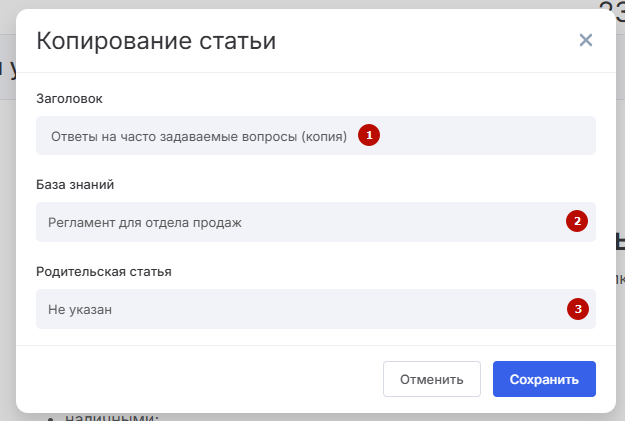Click the Родительская статья field label
This screenshot has height=421, width=625.
tap(96, 272)
